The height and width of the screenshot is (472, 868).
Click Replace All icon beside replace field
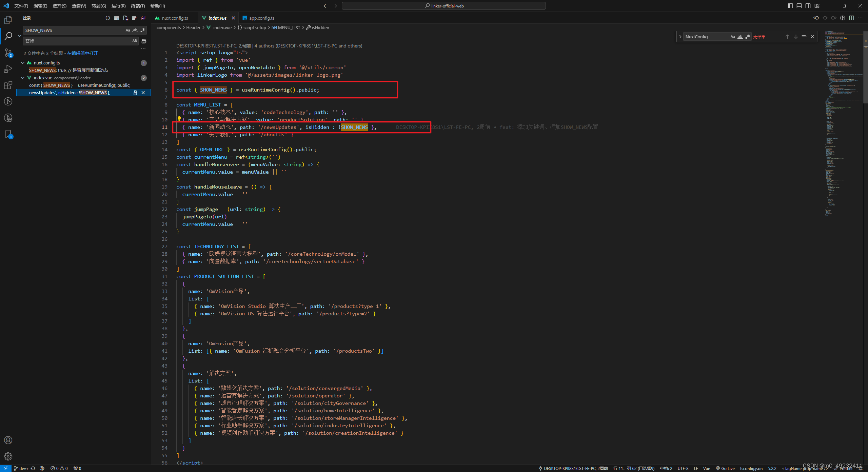144,41
